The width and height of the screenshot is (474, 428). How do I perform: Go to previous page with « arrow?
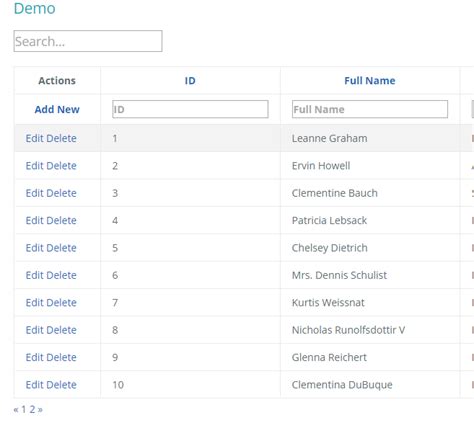click(16, 409)
